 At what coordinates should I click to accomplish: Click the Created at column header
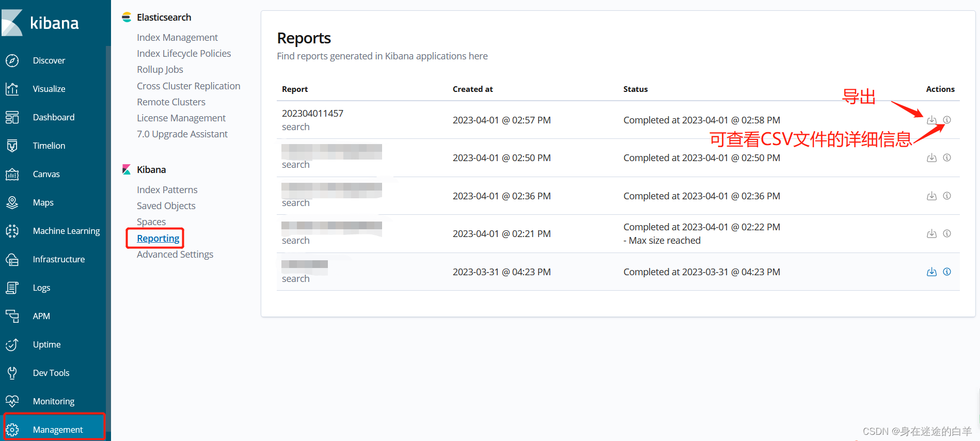473,89
